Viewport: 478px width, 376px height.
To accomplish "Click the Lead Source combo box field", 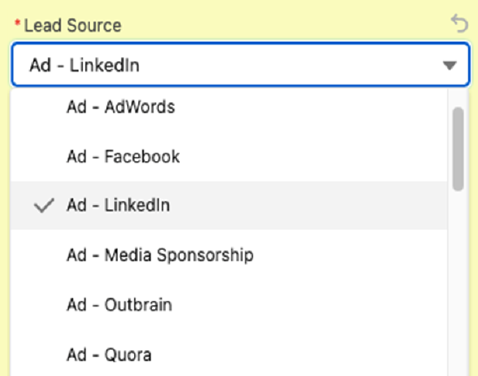I will click(240, 64).
